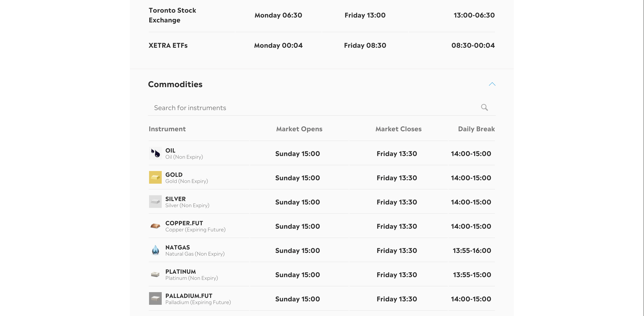This screenshot has height=316, width=644.
Task: Click the Commodities section heading
Action: point(175,84)
